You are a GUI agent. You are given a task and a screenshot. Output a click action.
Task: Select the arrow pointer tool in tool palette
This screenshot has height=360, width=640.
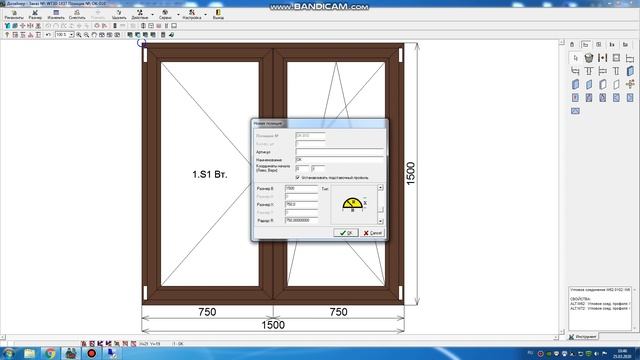coord(576,58)
